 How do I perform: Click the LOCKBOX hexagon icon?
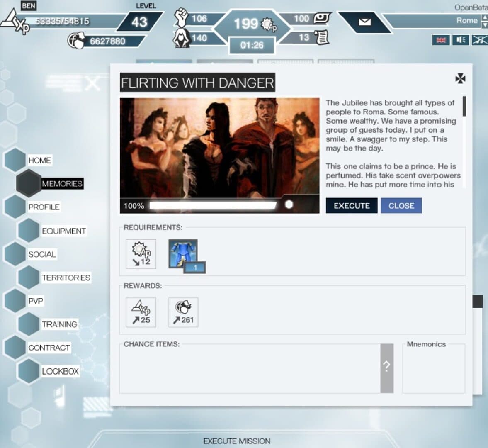(x=29, y=371)
